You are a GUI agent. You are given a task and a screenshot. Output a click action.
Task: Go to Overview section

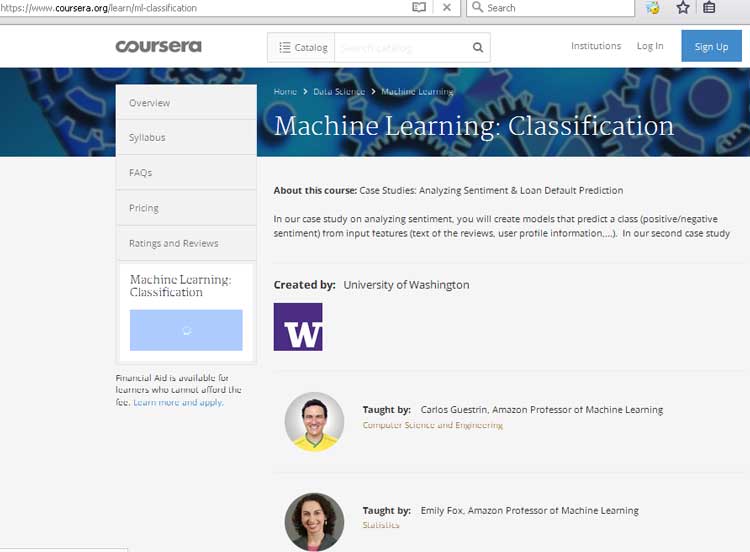pos(186,102)
